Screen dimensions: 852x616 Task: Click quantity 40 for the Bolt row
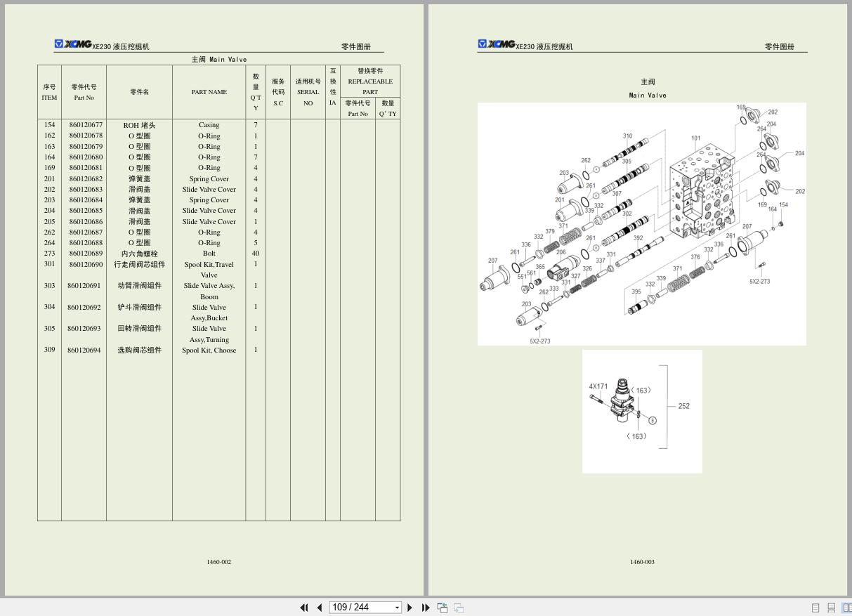[256, 254]
